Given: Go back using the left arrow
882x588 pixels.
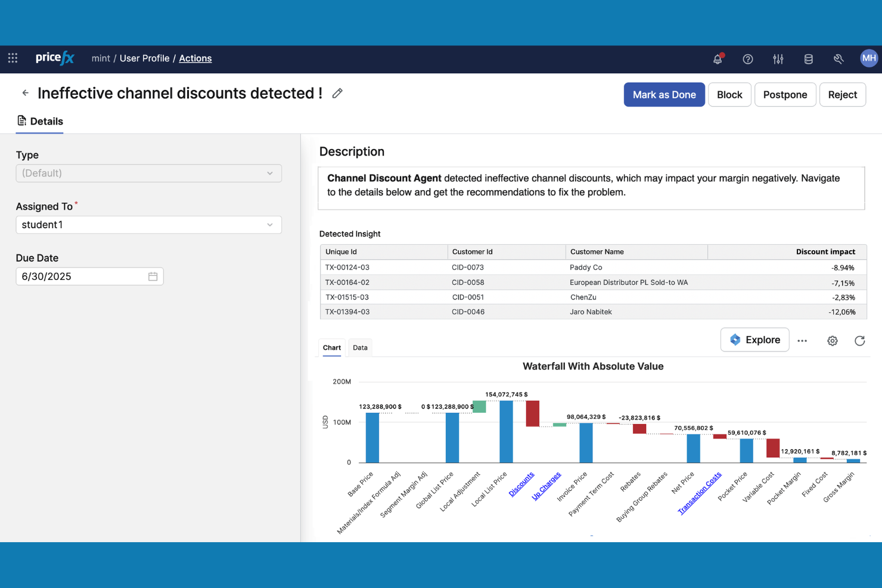Looking at the screenshot, I should [x=25, y=93].
